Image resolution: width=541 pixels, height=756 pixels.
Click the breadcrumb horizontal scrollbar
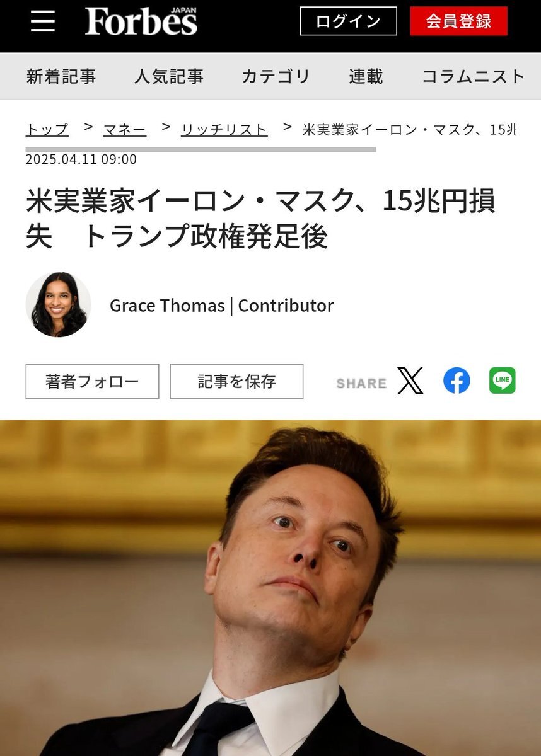201,150
